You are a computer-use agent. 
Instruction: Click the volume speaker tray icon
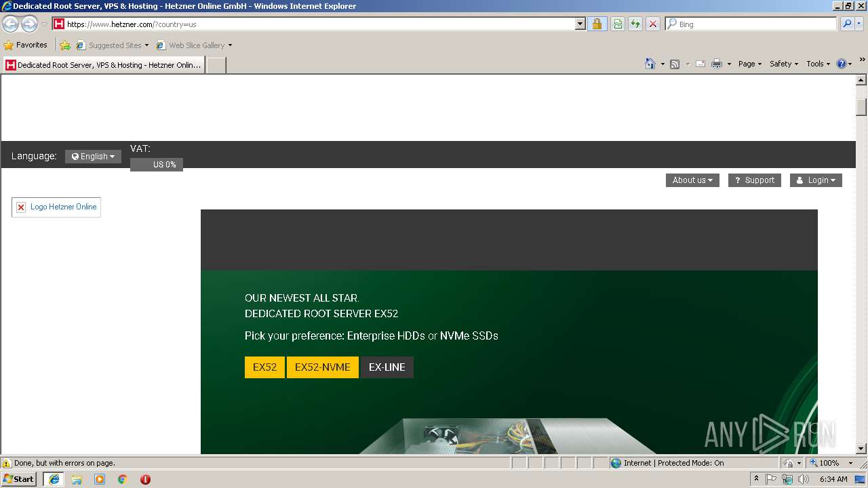(804, 479)
